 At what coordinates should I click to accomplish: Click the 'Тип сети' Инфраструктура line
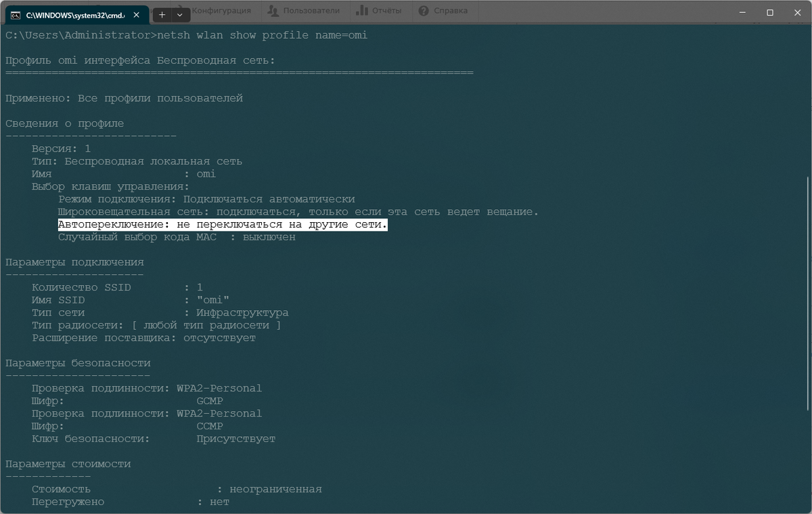[160, 313]
